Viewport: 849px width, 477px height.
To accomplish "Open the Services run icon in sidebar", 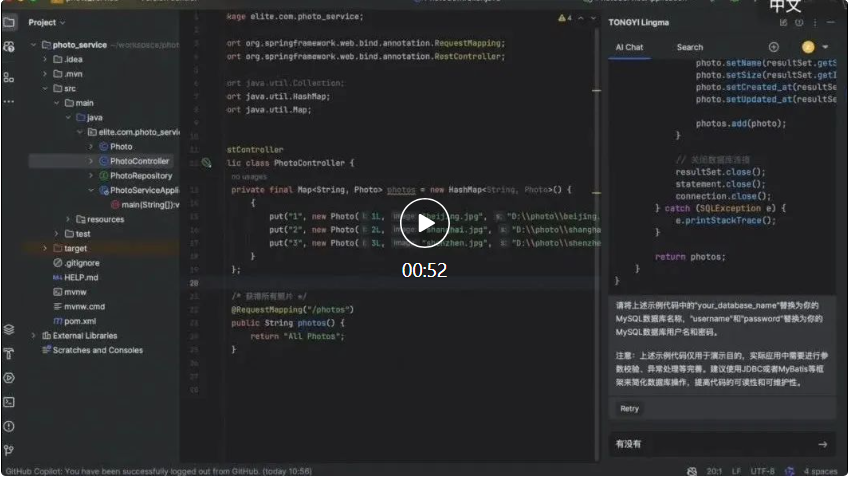I will tap(9, 378).
